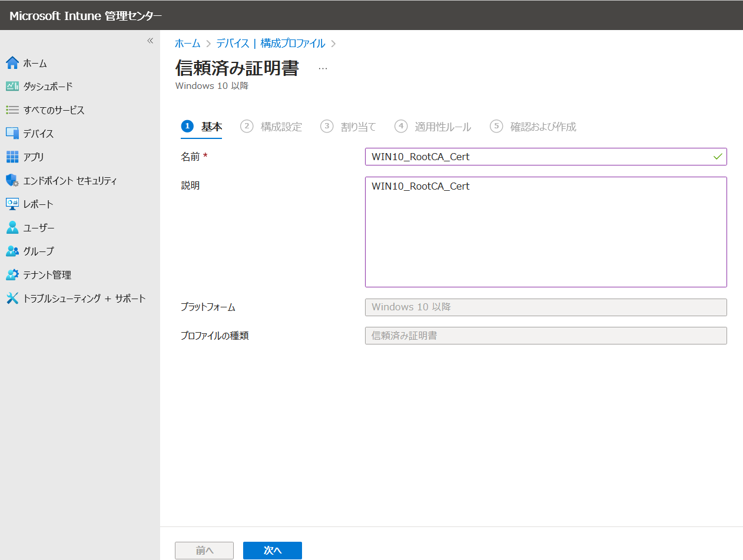Select the 基本 step tab
This screenshot has width=743, height=560.
[x=201, y=127]
